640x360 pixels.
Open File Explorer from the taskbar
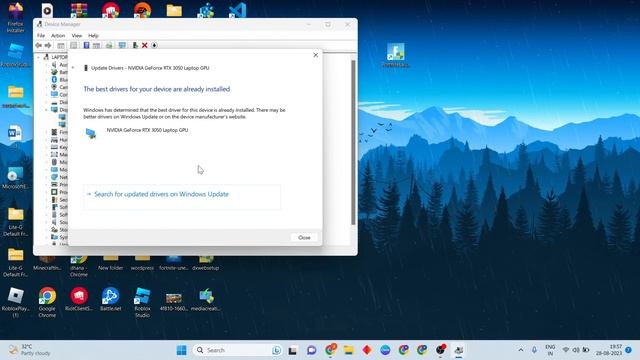point(349,350)
